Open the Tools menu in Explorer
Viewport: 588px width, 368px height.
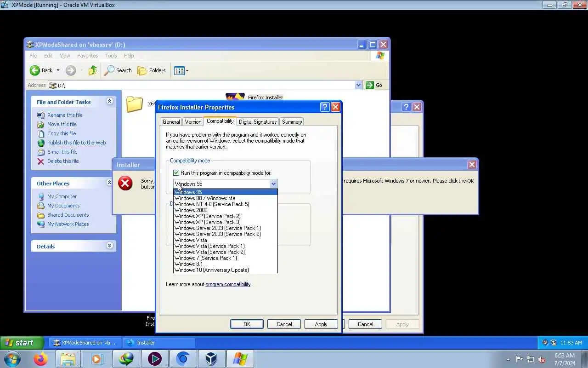pos(111,56)
